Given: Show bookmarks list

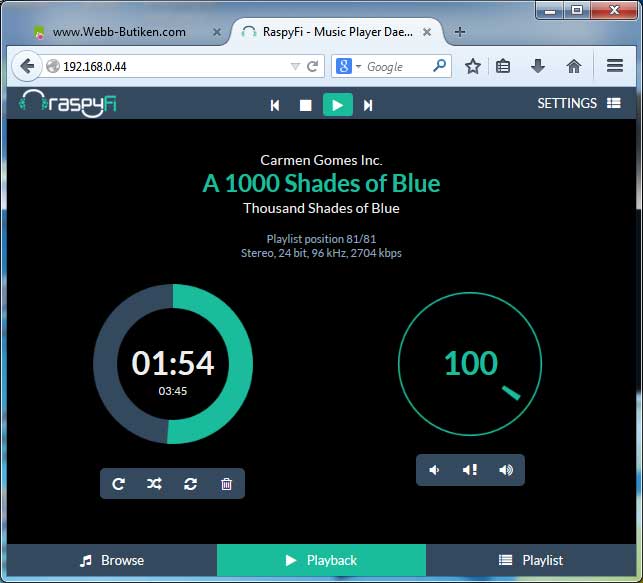Looking at the screenshot, I should [x=503, y=66].
